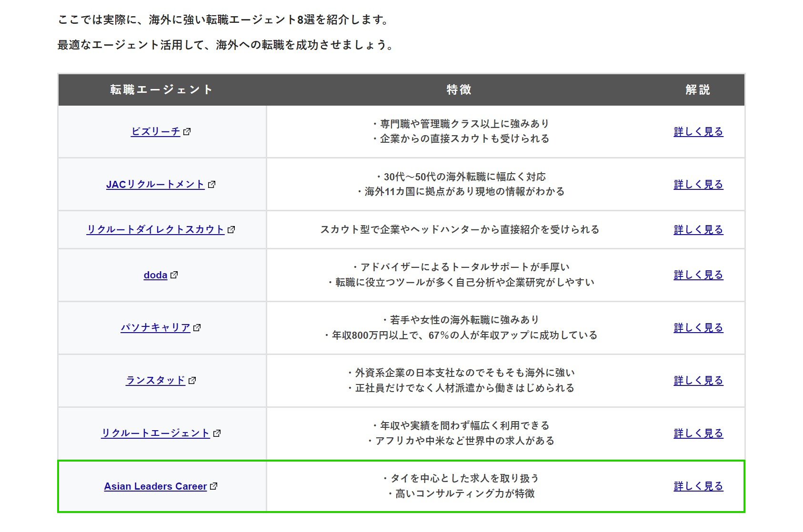Click text 年収や実績を問わず幅広く利用できる
Viewport: 803px width, 532px height.
pyautogui.click(x=465, y=425)
